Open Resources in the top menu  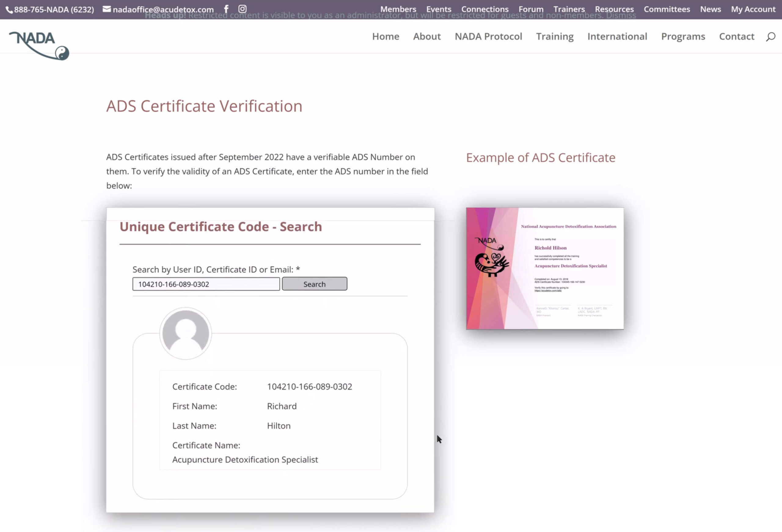614,9
